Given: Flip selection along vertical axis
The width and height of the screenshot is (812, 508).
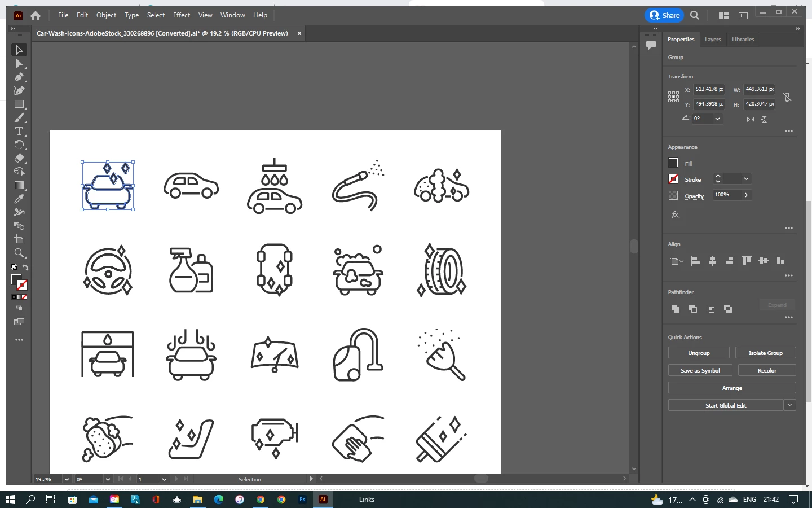Looking at the screenshot, I should tap(765, 119).
